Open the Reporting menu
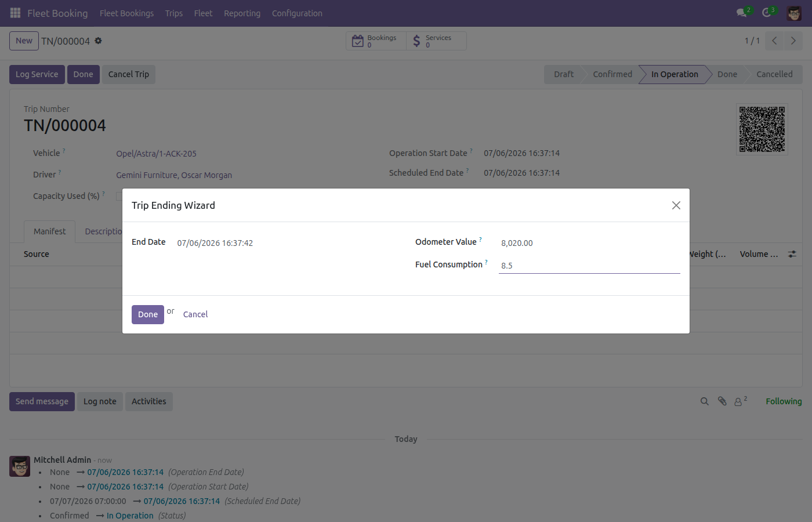The image size is (812, 522). coord(242,13)
